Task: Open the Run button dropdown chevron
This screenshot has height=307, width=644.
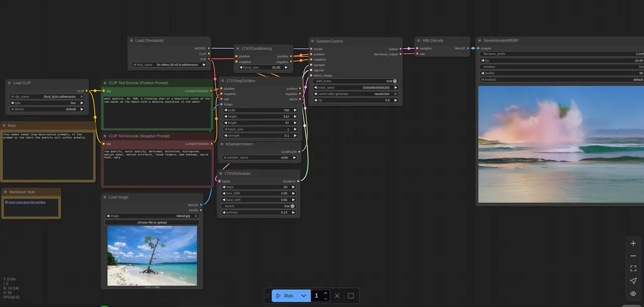Action: pyautogui.click(x=303, y=296)
